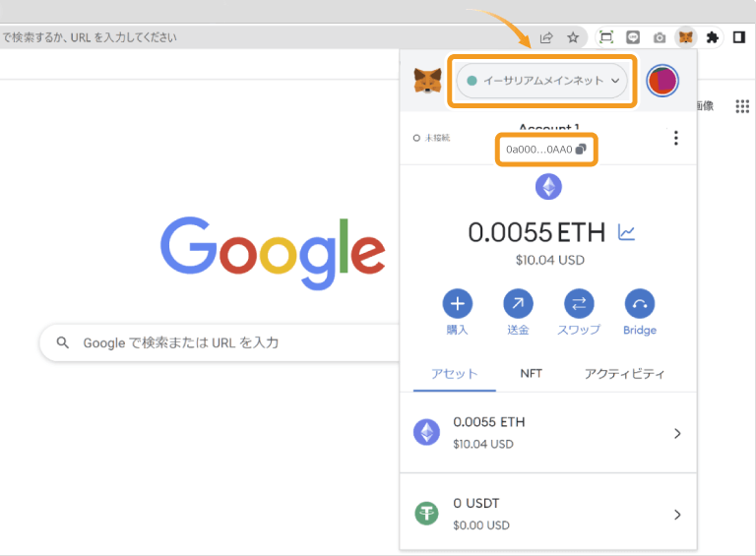Viewport: 756px width, 556px height.
Task: Click the Google logo
Action: (x=273, y=253)
